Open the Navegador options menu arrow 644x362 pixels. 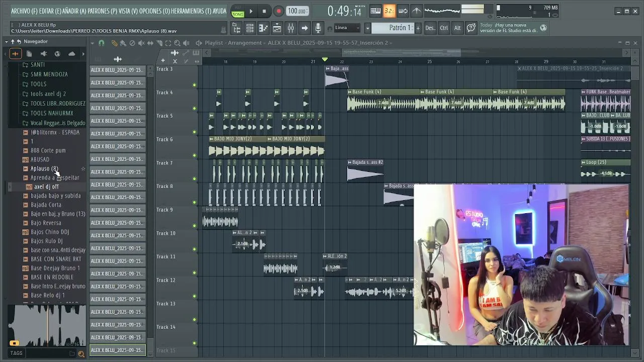tap(7, 41)
